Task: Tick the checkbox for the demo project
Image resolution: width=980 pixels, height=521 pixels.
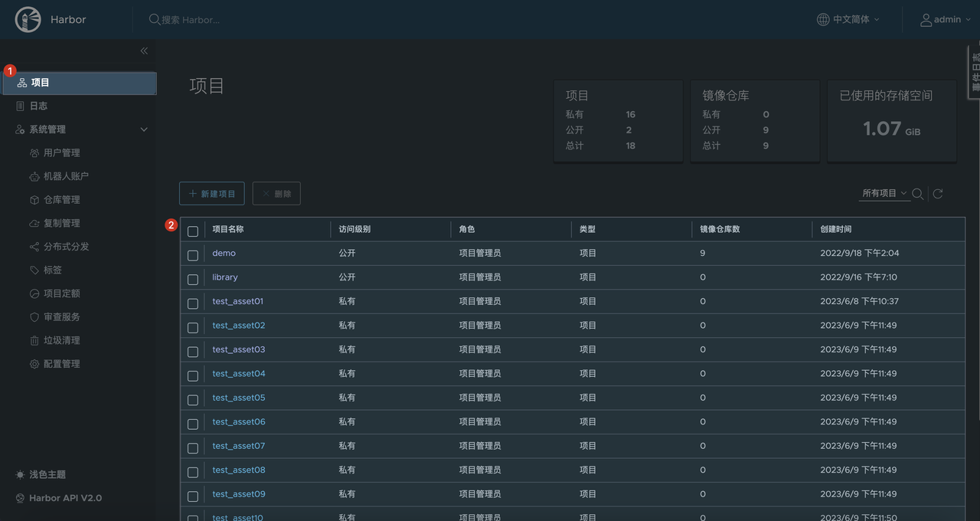Action: pyautogui.click(x=193, y=255)
